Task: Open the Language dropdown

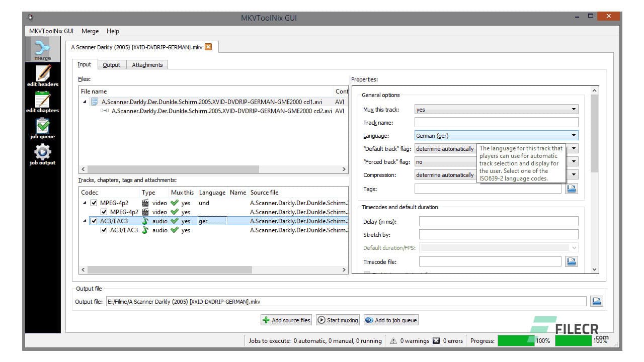Action: point(496,136)
